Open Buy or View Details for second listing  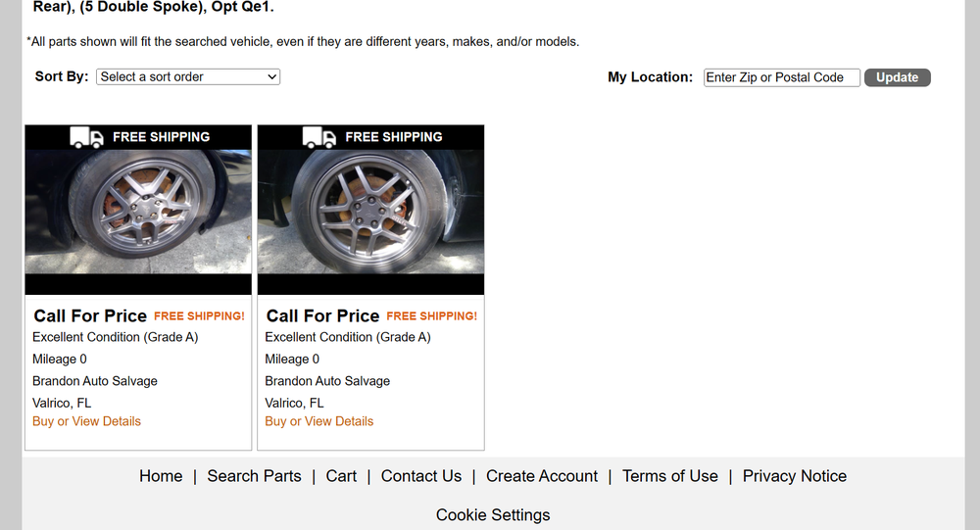(318, 421)
